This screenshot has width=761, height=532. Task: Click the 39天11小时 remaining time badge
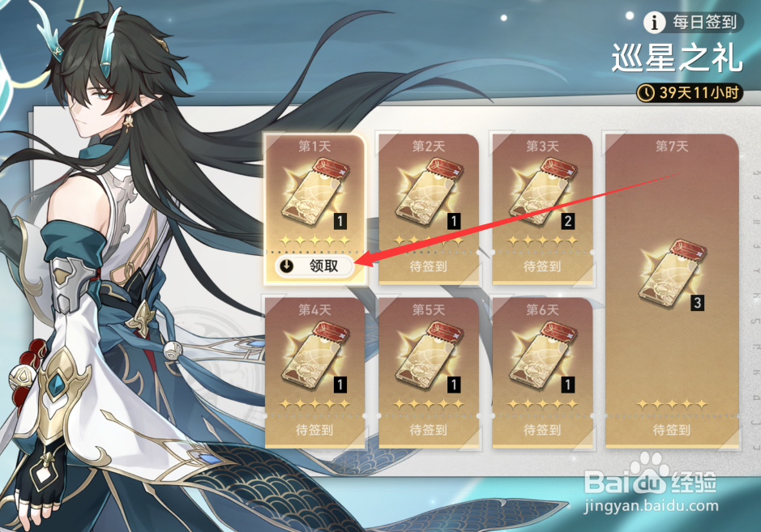(690, 92)
